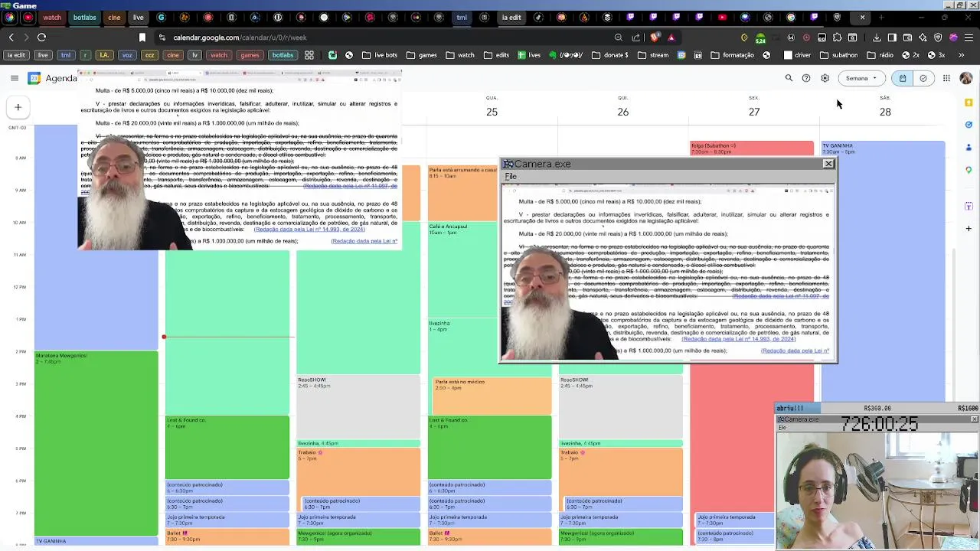Open the calendar Support help icon
The image size is (980, 551).
click(x=806, y=78)
